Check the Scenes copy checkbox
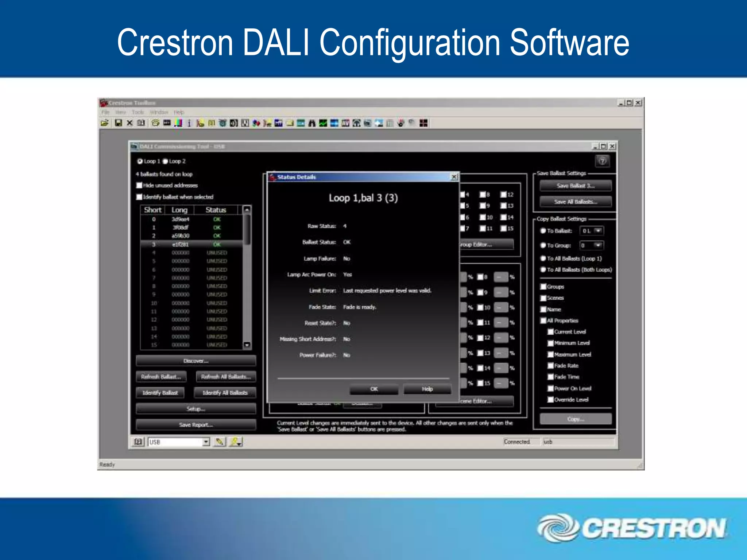The image size is (747, 560). [x=543, y=298]
